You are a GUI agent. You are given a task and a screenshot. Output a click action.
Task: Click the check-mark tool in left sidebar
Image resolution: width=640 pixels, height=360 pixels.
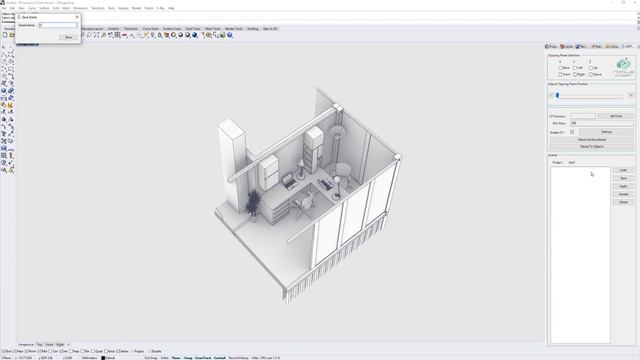coord(11,163)
